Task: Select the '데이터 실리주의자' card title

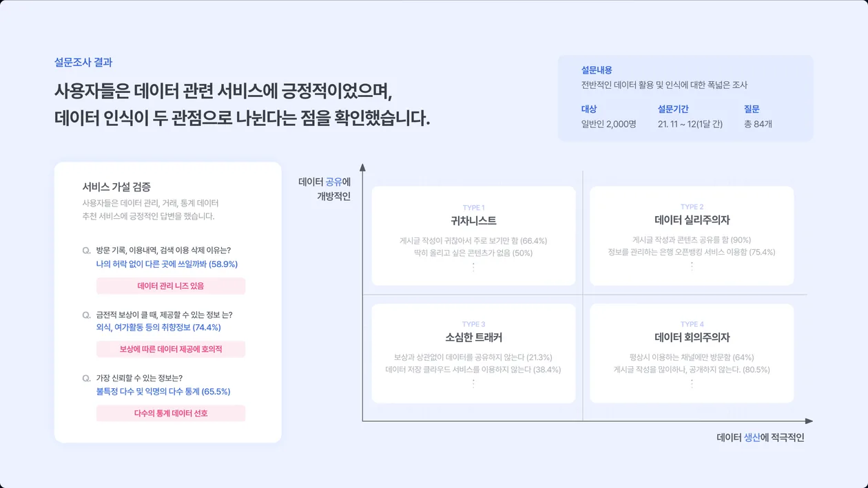Action: coord(692,220)
